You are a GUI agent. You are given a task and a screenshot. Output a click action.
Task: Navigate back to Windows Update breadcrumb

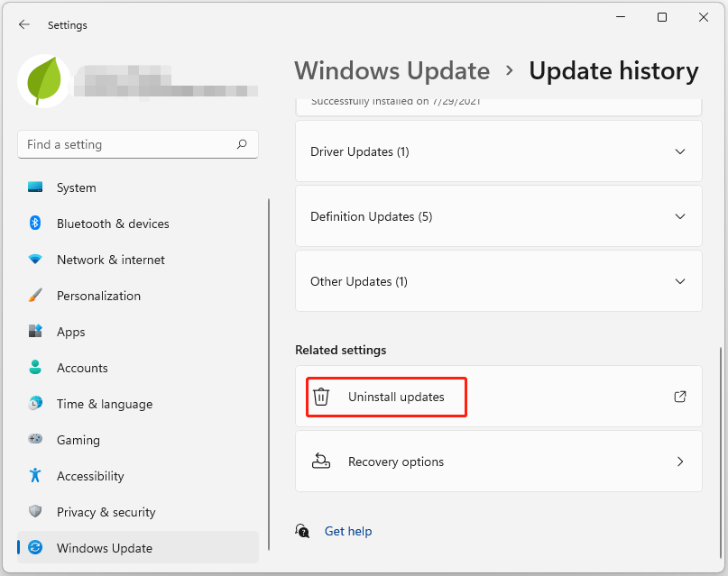392,71
